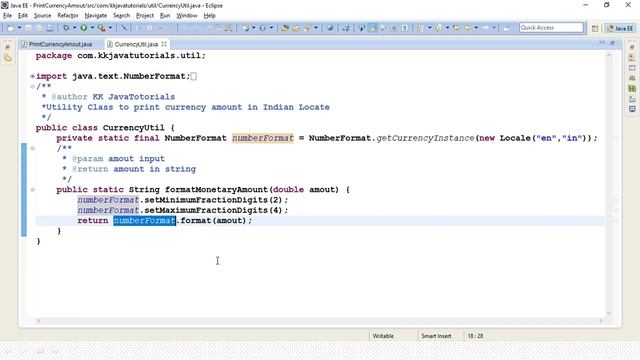Click the Save All toolbar icon

[x=39, y=28]
